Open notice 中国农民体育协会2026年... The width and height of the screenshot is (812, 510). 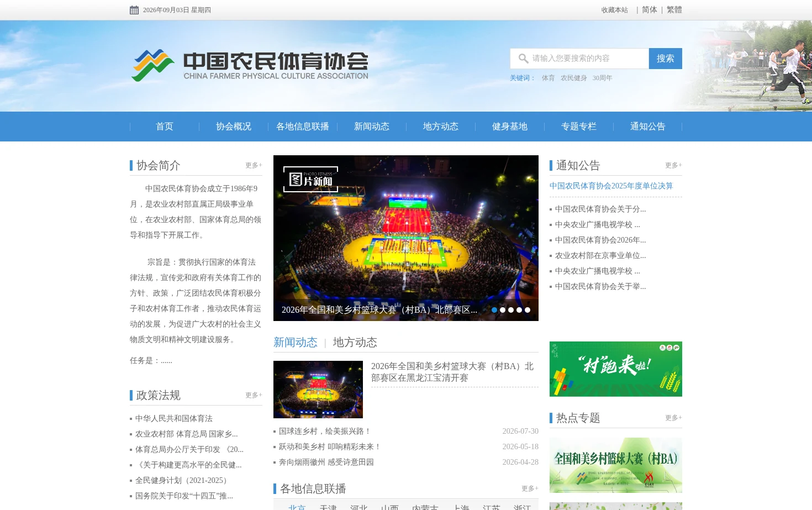600,240
